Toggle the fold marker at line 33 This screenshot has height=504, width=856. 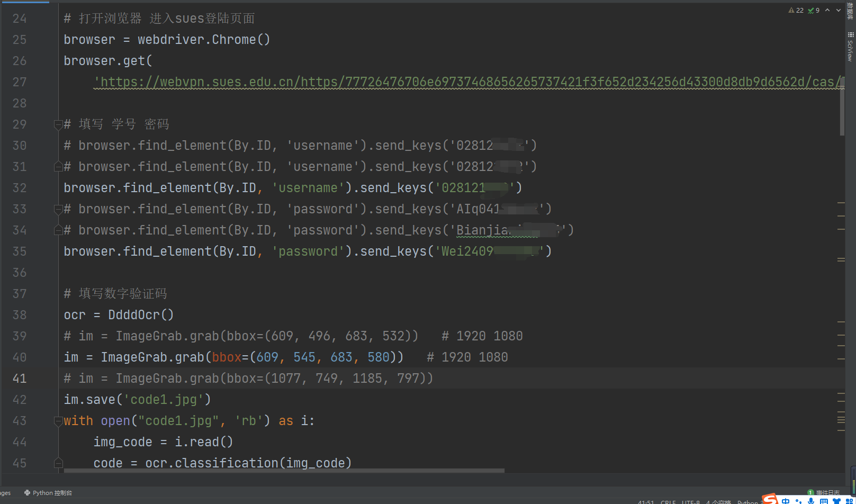click(x=58, y=209)
